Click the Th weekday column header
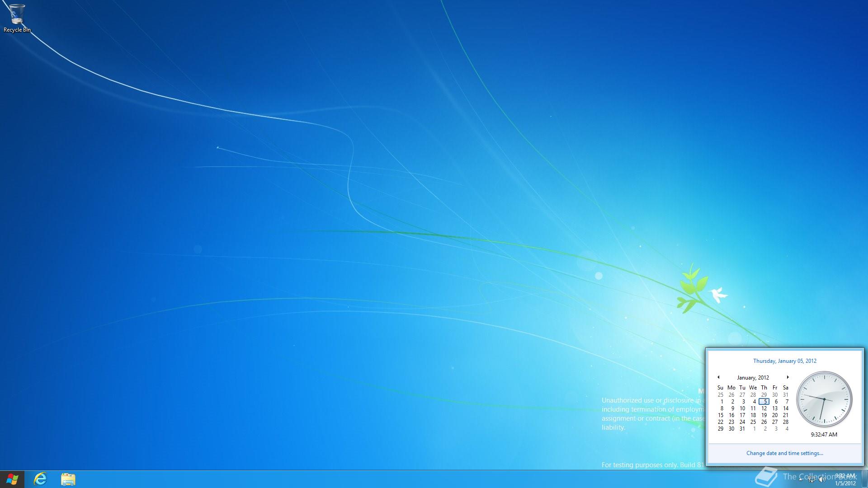Screen dimensions: 868x488 [x=764, y=388]
